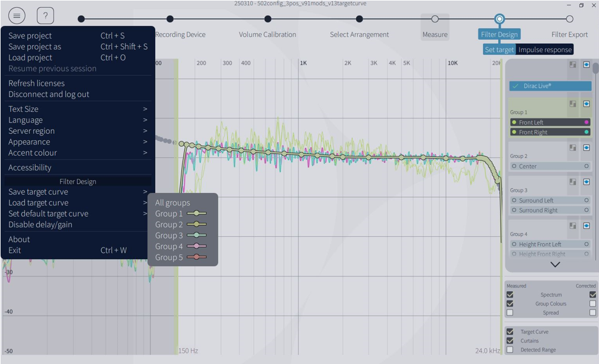Open the help question mark icon
The image size is (599, 364).
coord(45,16)
